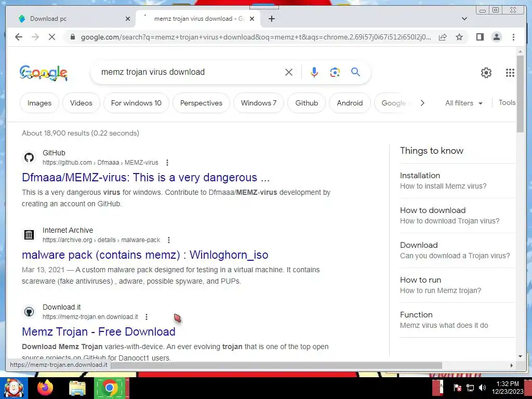Expand Function Memz virus section
532x399 pixels.
(457, 320)
